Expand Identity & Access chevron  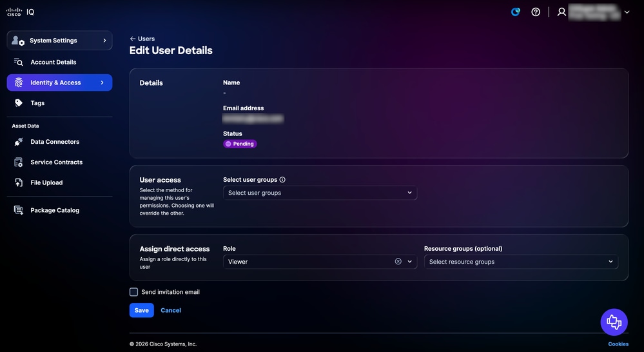[x=102, y=83]
